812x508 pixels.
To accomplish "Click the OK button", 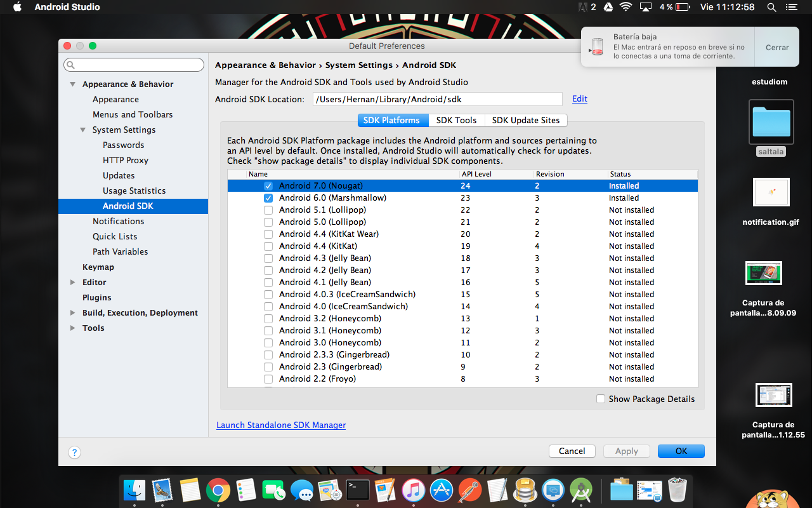I will point(681,451).
